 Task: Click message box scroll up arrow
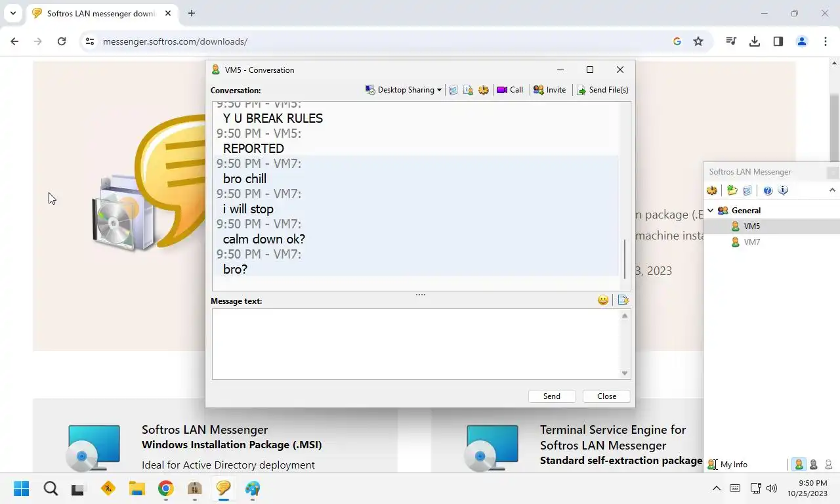[625, 316]
